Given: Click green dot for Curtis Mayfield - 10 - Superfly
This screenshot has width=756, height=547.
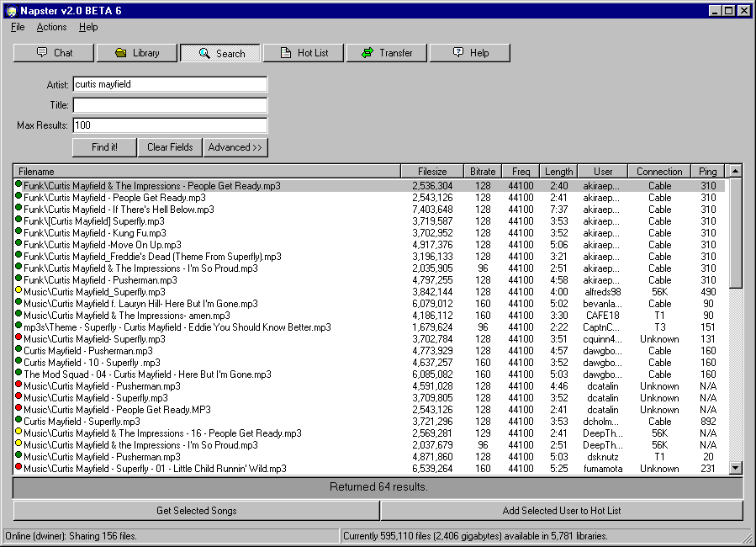Looking at the screenshot, I should click(x=19, y=361).
